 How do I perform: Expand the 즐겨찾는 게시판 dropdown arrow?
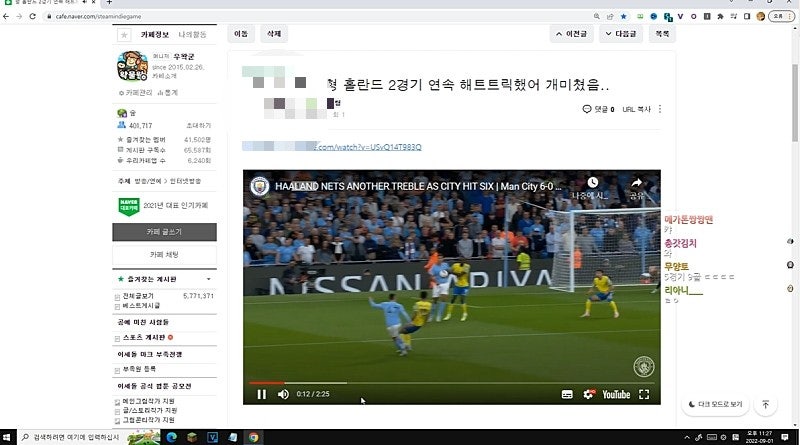(209, 279)
